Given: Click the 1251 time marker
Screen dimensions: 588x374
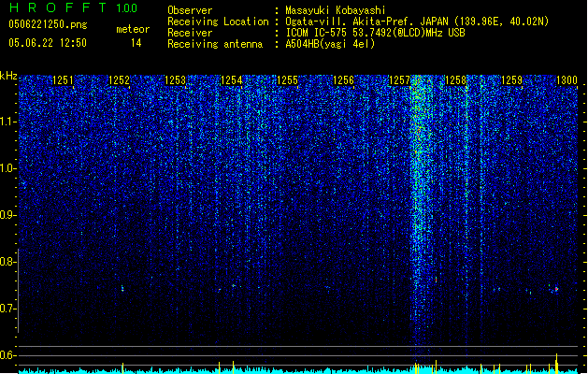Looking at the screenshot, I should [63, 80].
